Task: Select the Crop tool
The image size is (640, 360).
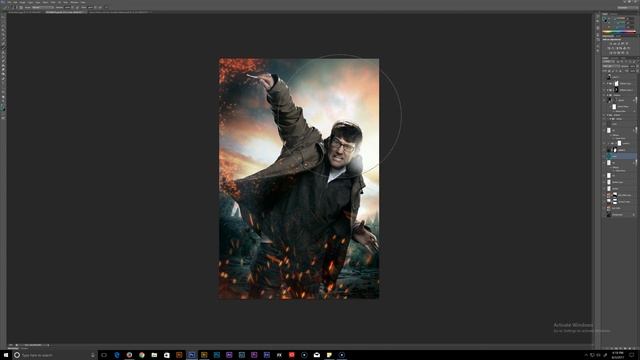Action: 3,34
